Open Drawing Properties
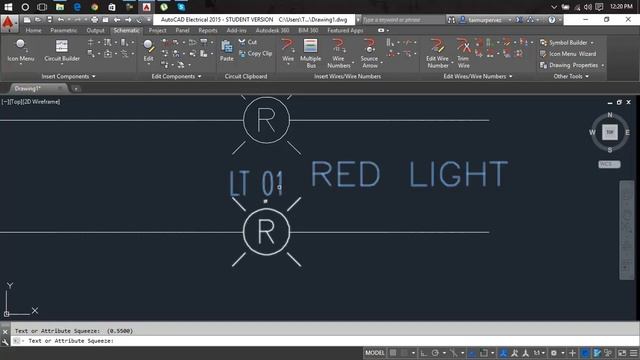Screen dimensions: 640x360 tap(569, 65)
